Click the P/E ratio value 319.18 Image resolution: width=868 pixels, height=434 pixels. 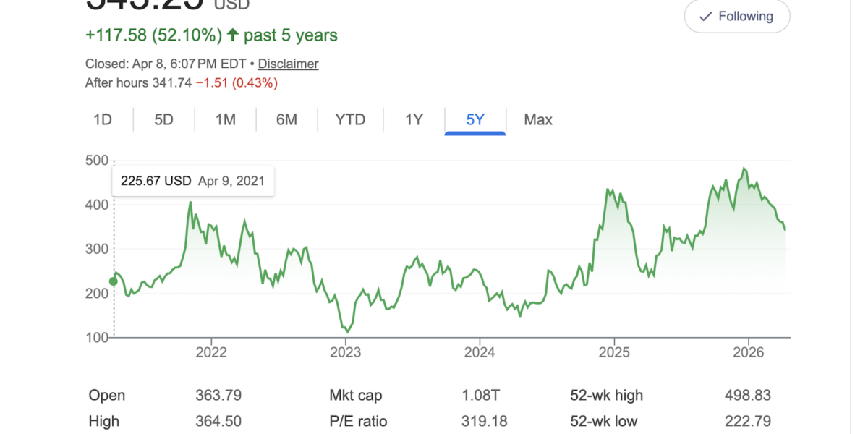[484, 421]
